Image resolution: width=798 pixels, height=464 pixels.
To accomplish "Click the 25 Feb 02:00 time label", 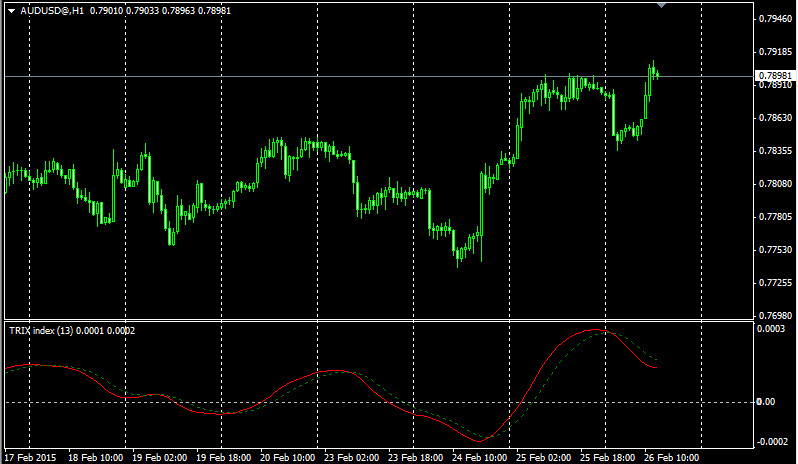I will (544, 457).
